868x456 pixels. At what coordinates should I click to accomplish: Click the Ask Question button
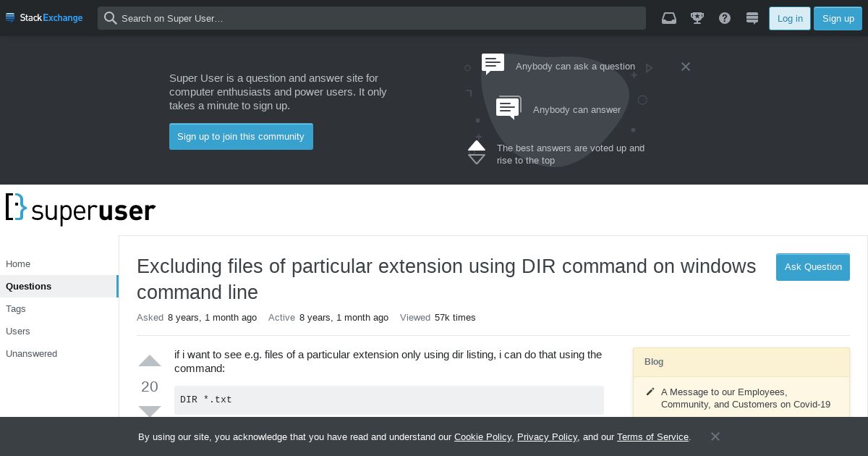[x=813, y=267]
